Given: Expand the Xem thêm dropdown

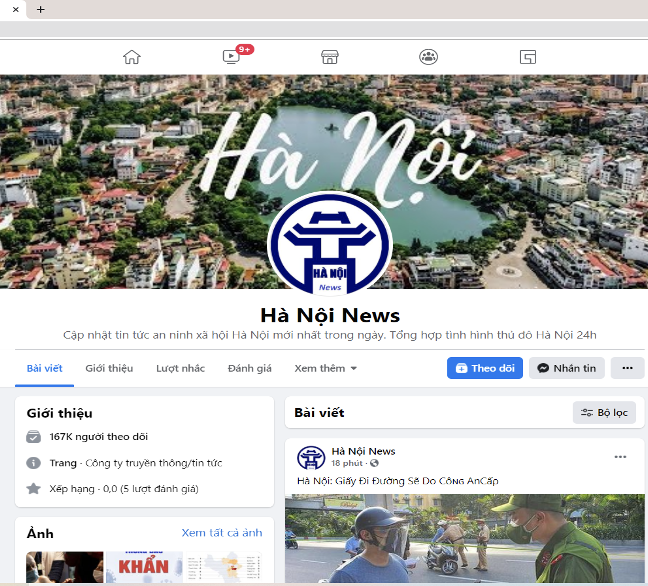Looking at the screenshot, I should click(326, 368).
